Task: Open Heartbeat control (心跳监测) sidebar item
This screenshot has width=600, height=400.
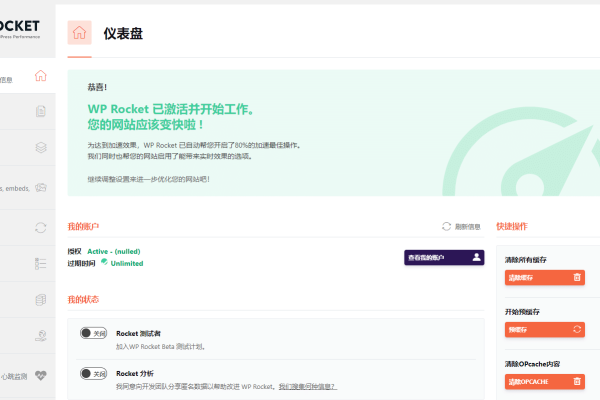Action: click(40, 376)
